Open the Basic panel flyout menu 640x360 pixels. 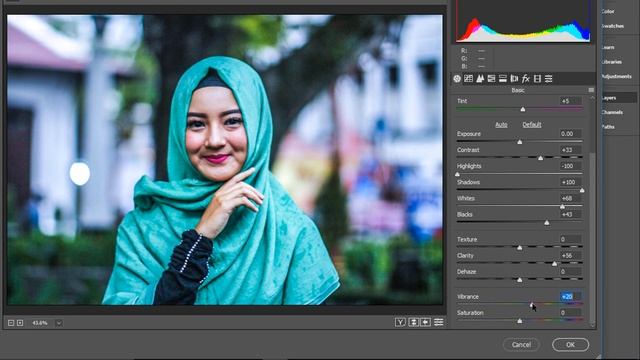pos(591,90)
